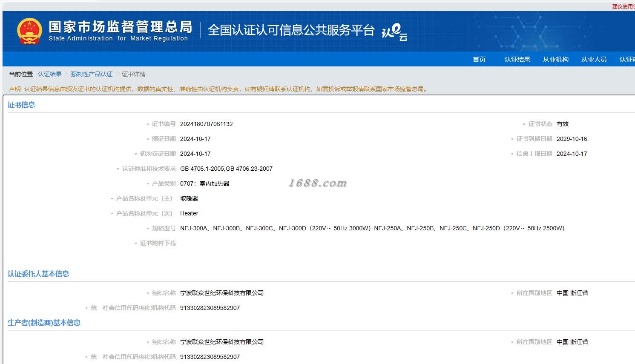Click the 产品名称及单元（主） label

pyautogui.click(x=144, y=198)
